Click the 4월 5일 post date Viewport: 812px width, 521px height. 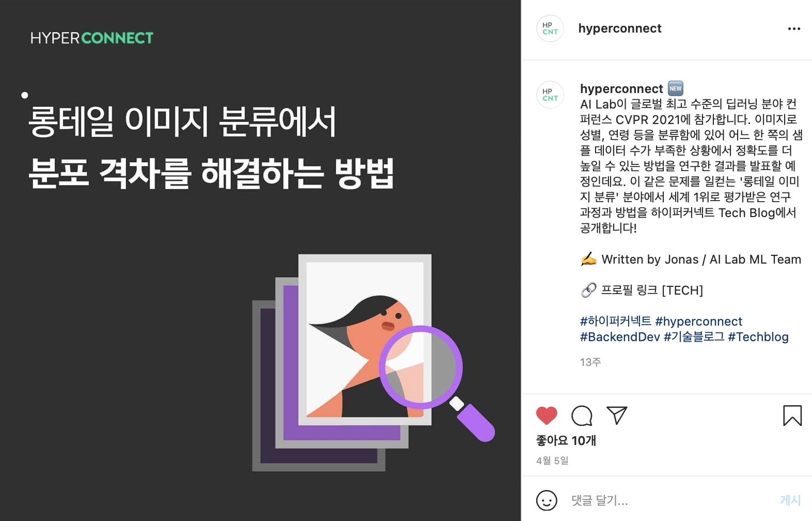pos(552,461)
